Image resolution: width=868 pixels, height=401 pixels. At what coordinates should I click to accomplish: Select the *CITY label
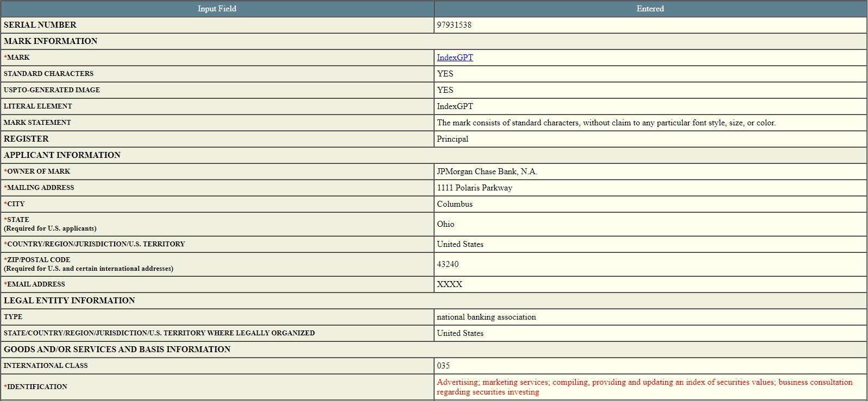click(14, 204)
